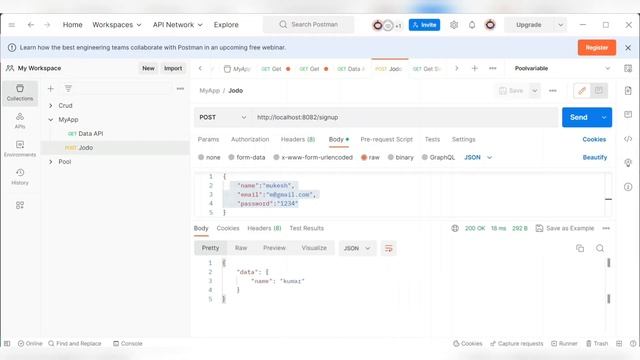Screen dimensions: 640x360
Task: Expand the Pool collection
Action: tap(51, 162)
